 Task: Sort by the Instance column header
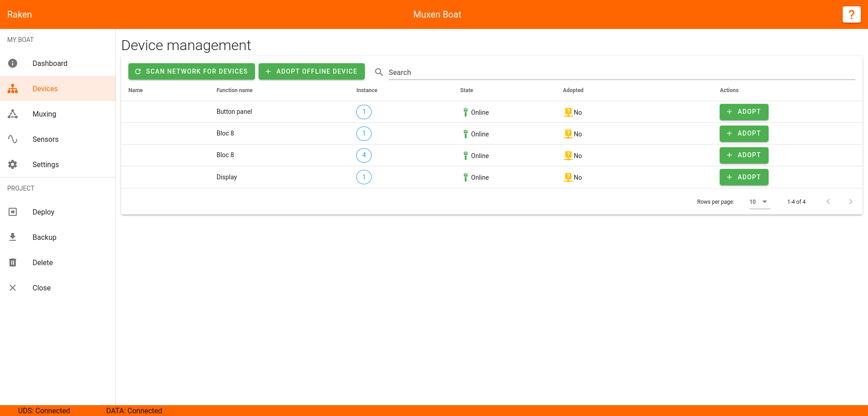click(x=367, y=90)
